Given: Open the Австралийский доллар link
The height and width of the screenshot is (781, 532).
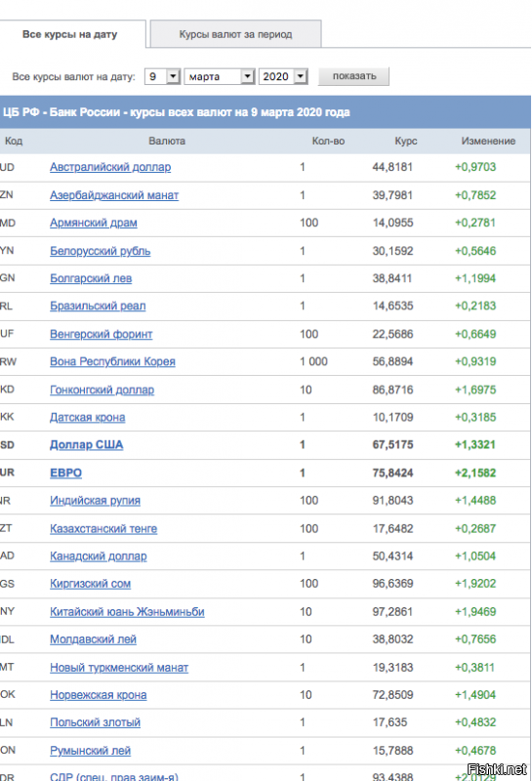Looking at the screenshot, I should (110, 167).
